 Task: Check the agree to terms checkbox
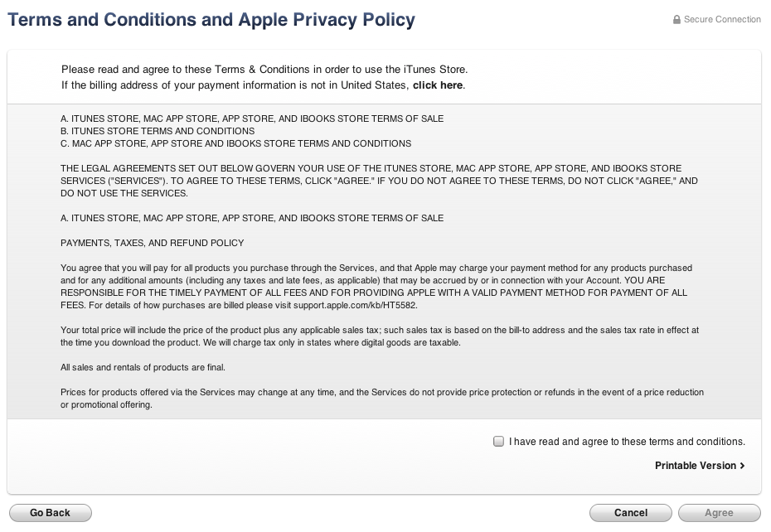(x=498, y=442)
